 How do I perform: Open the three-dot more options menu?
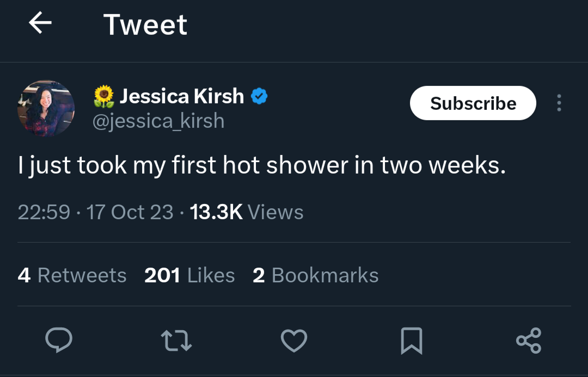pos(559,103)
